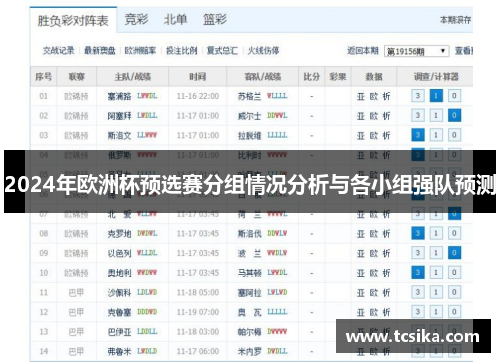Toggle pick 3 for row 08 克罗地

[418, 233]
